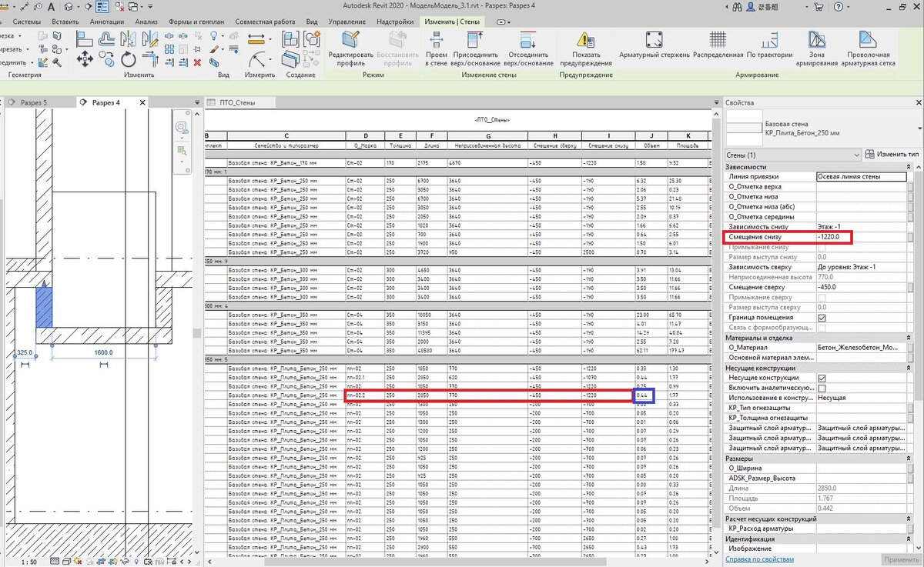Image resolution: width=924 pixels, height=567 pixels.
Task: Click the Thin Lines icon in quick access toolbar
Action: [x=102, y=7]
